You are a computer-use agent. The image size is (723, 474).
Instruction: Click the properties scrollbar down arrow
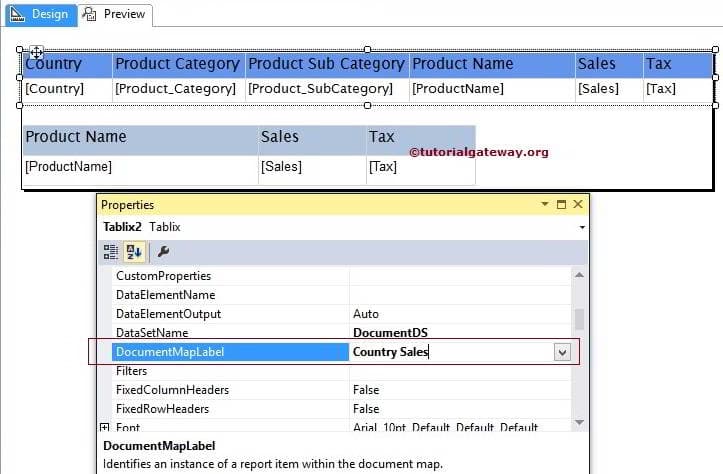coord(580,422)
